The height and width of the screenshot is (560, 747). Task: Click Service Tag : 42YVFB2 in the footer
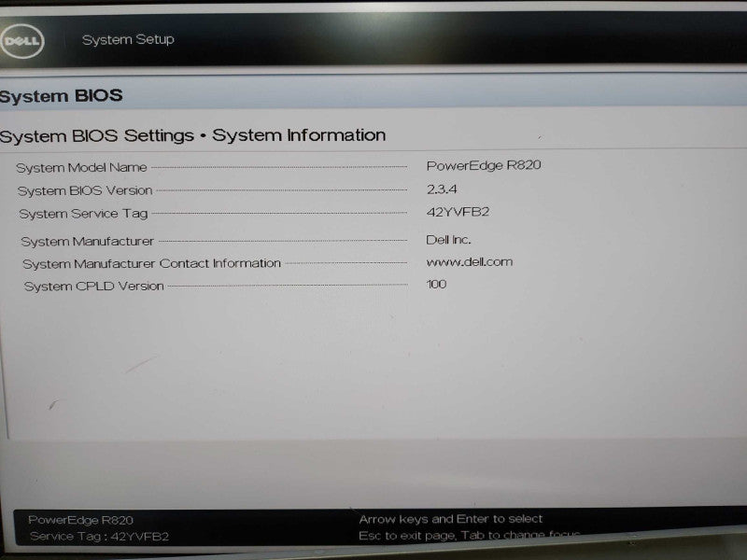(x=99, y=537)
